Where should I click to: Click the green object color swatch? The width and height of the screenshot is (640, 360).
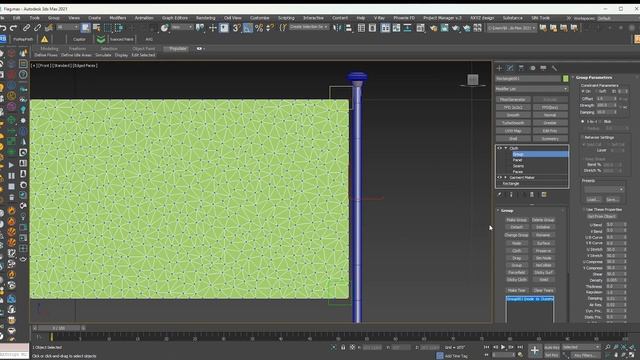(x=565, y=78)
